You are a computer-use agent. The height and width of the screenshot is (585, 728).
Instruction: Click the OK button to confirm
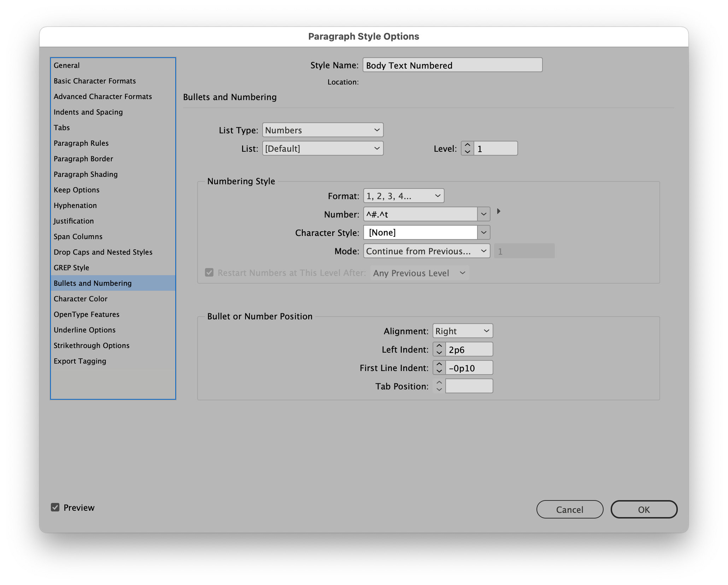pyautogui.click(x=644, y=509)
